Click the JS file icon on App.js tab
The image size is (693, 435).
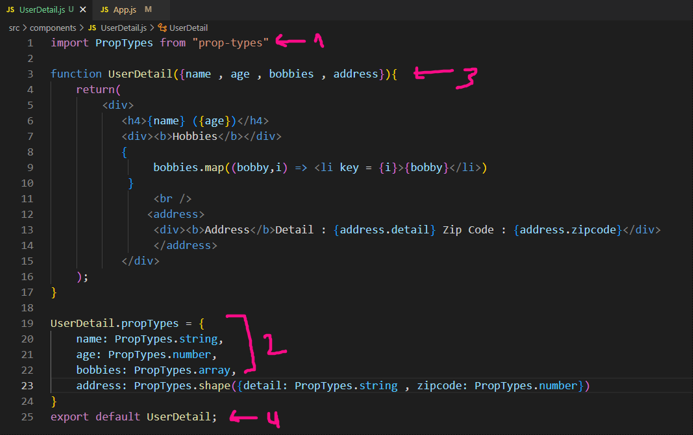[x=104, y=9]
